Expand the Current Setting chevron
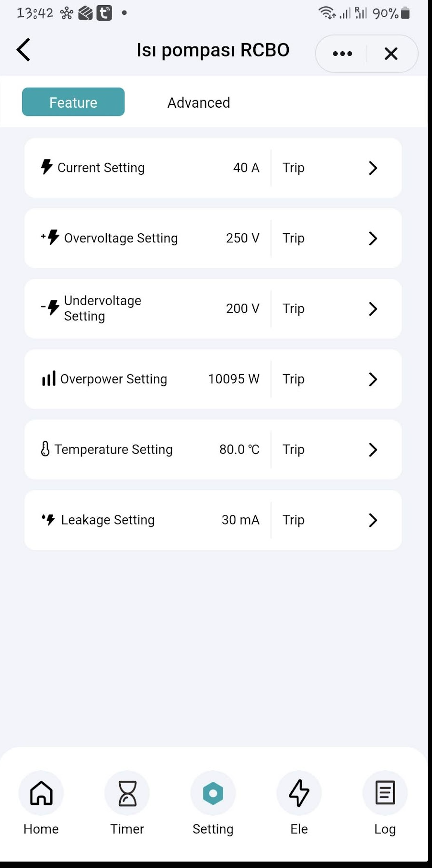This screenshot has width=432, height=868. pyautogui.click(x=373, y=168)
